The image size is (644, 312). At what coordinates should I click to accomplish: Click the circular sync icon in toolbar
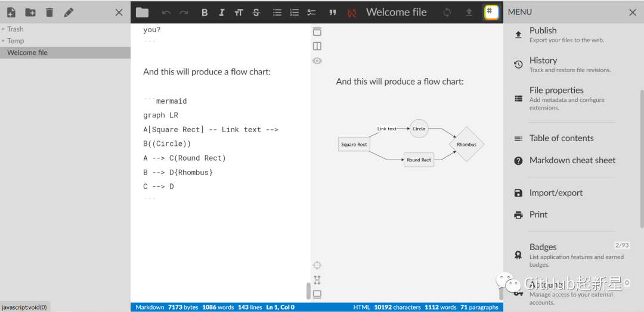click(x=447, y=13)
